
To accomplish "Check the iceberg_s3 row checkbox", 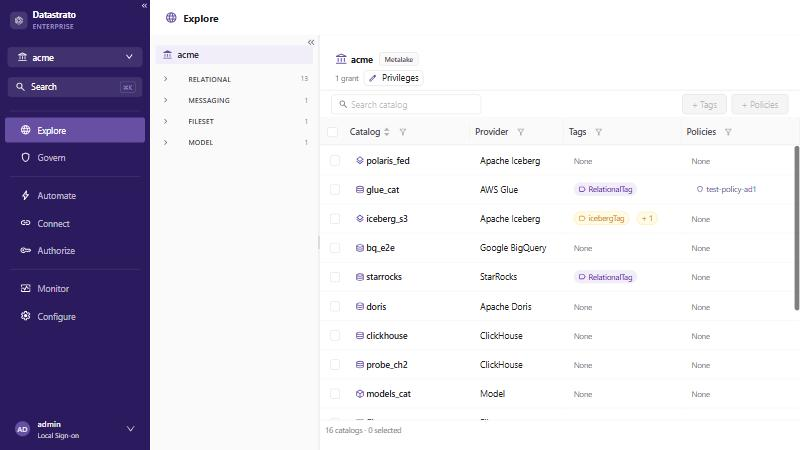I will pyautogui.click(x=335, y=218).
